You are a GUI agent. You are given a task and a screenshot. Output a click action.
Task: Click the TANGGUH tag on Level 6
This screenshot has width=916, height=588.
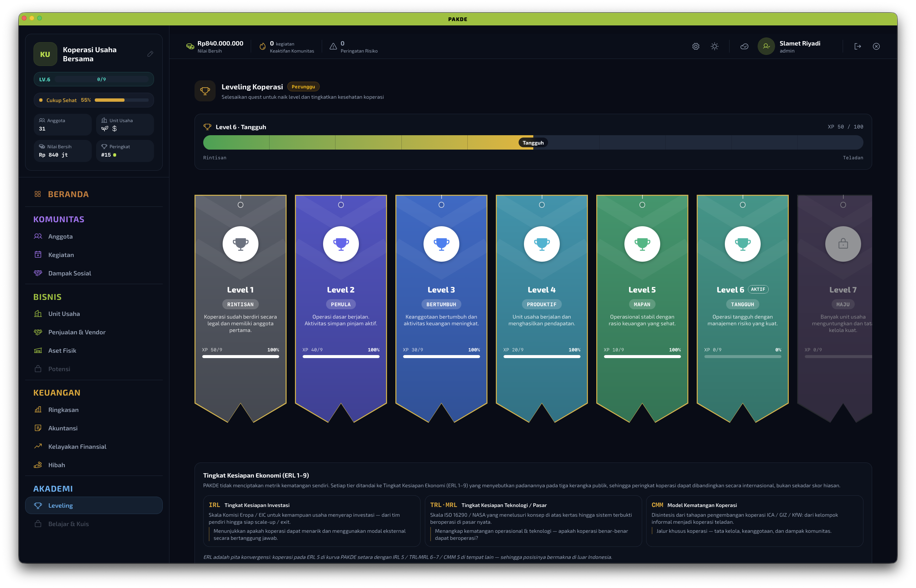click(x=743, y=304)
